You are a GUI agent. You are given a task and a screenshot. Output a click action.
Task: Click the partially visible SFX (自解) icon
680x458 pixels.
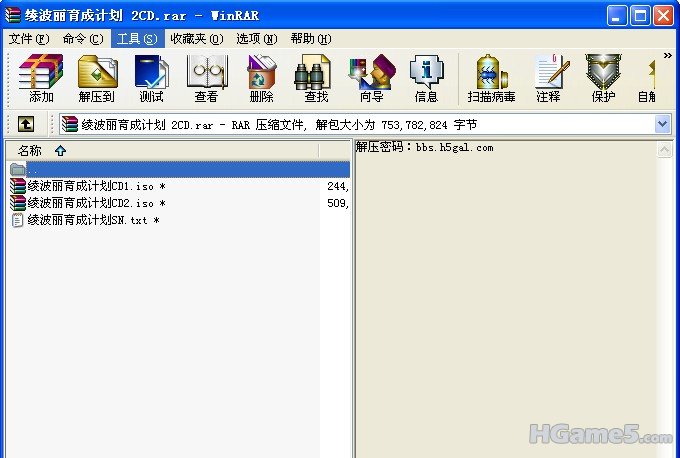646,79
